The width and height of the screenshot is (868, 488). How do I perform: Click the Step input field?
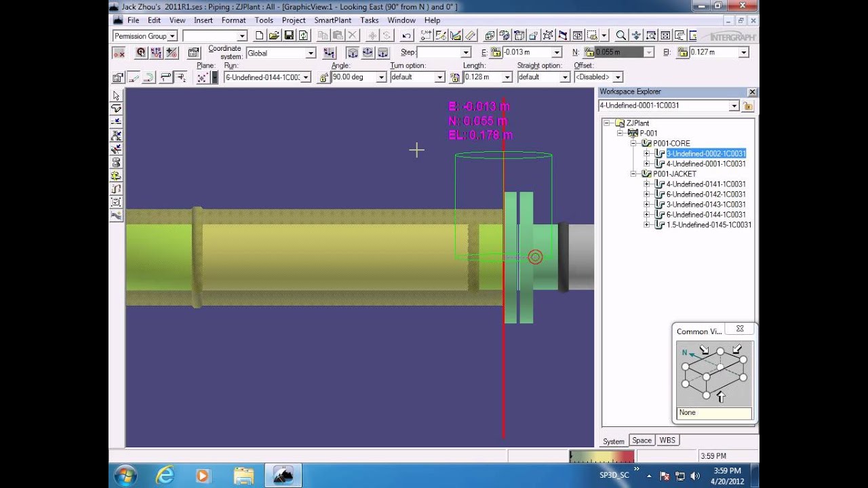coord(444,53)
